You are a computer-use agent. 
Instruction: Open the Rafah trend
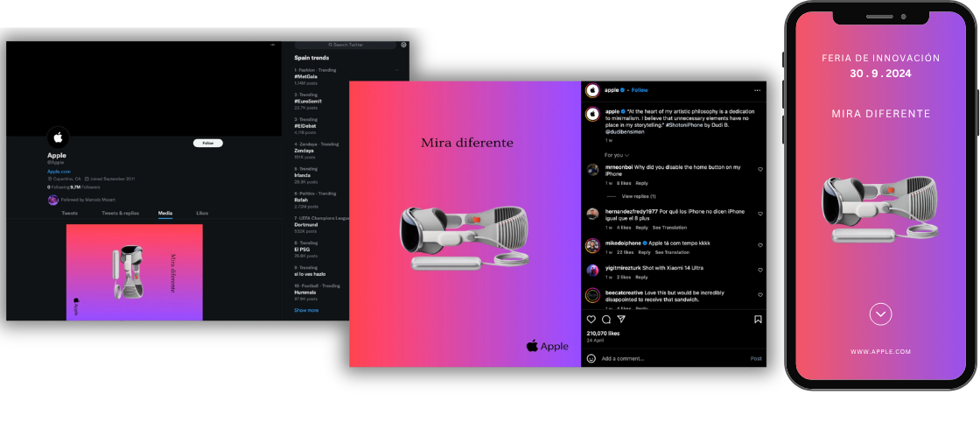[x=302, y=201]
